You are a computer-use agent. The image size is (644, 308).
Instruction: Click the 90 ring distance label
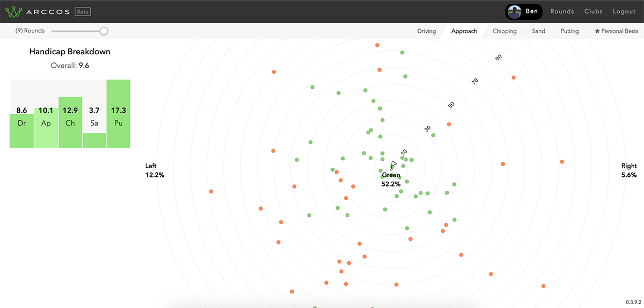(499, 57)
